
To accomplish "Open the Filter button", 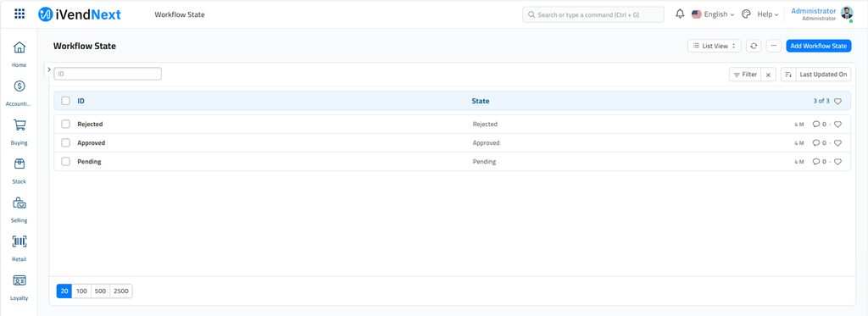I will (x=745, y=75).
